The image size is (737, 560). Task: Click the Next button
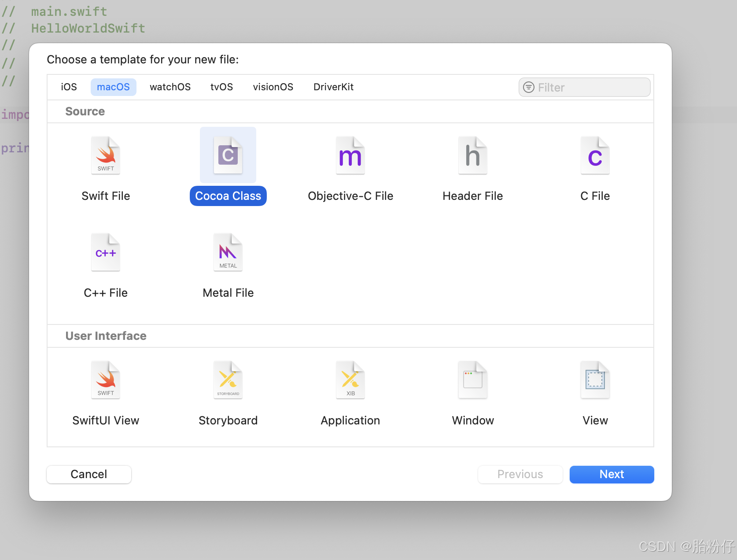pos(612,474)
